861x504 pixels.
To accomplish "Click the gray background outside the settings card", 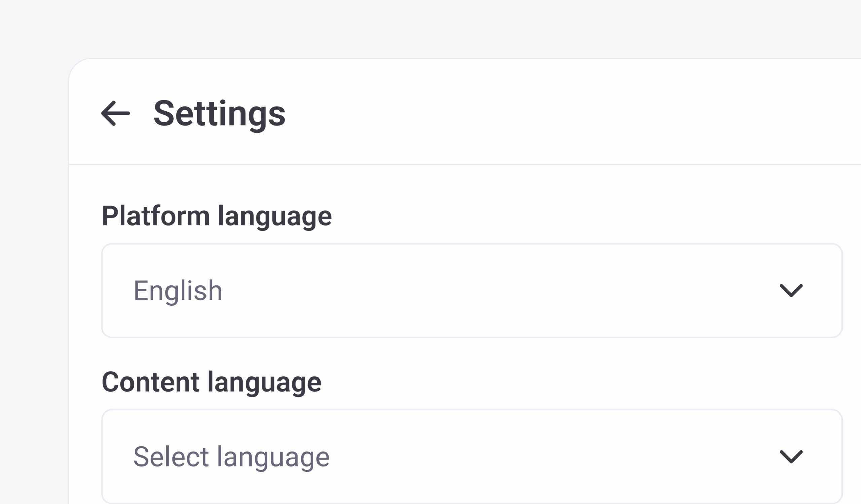I will (34, 239).
